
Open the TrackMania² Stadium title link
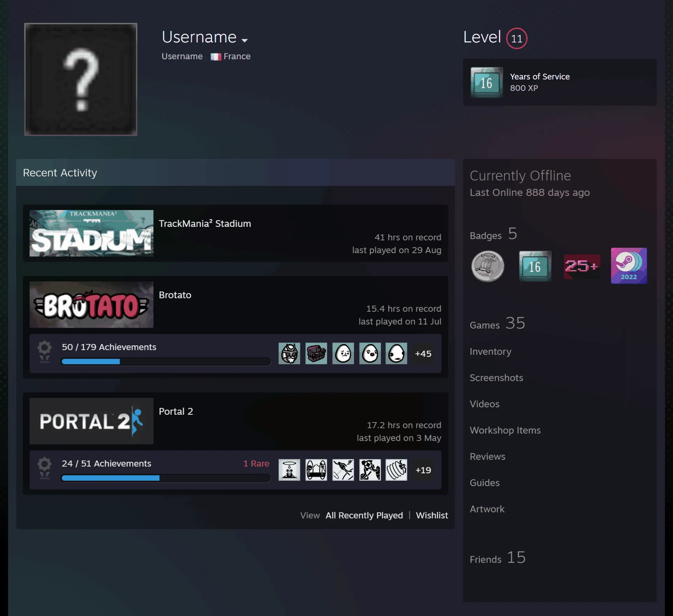coord(205,223)
